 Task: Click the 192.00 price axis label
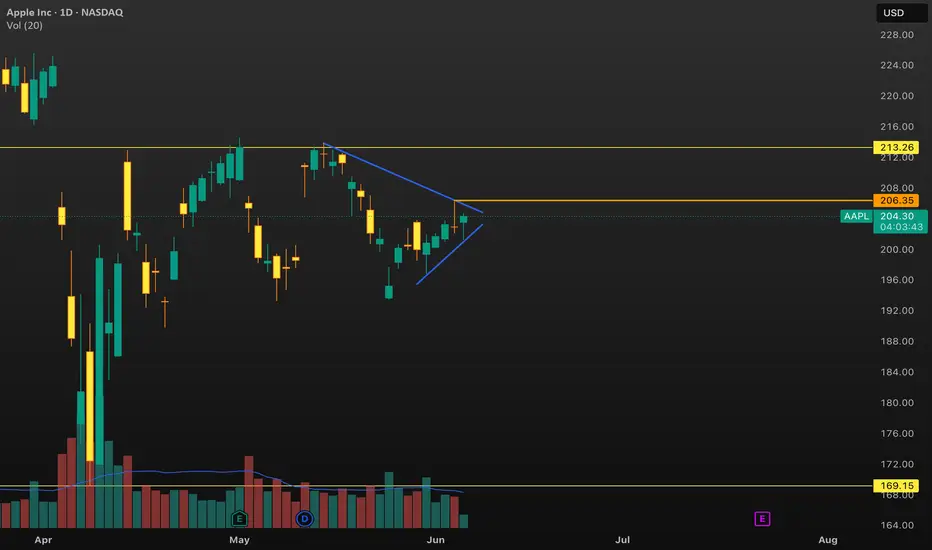pyautogui.click(x=896, y=311)
